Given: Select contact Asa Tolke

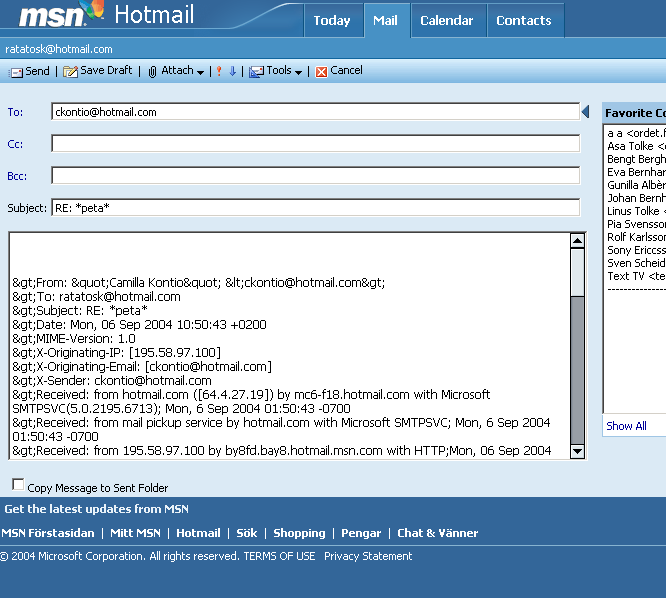Looking at the screenshot, I should point(636,146).
